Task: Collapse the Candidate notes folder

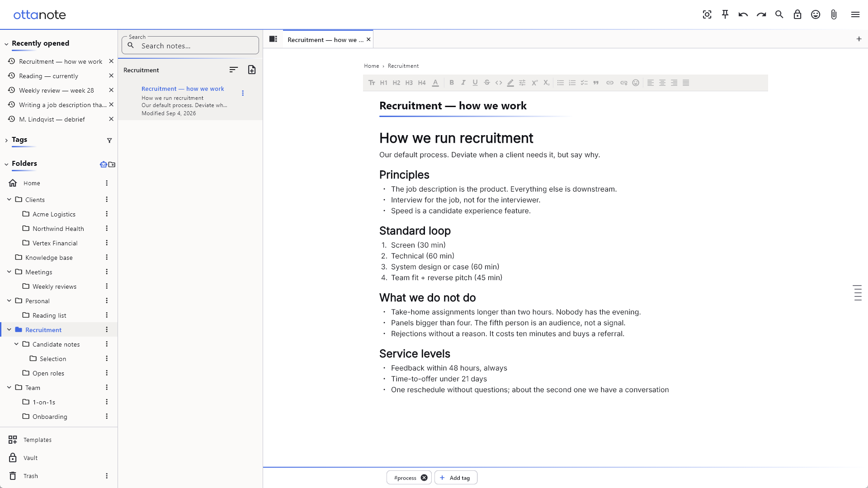Action: point(16,344)
